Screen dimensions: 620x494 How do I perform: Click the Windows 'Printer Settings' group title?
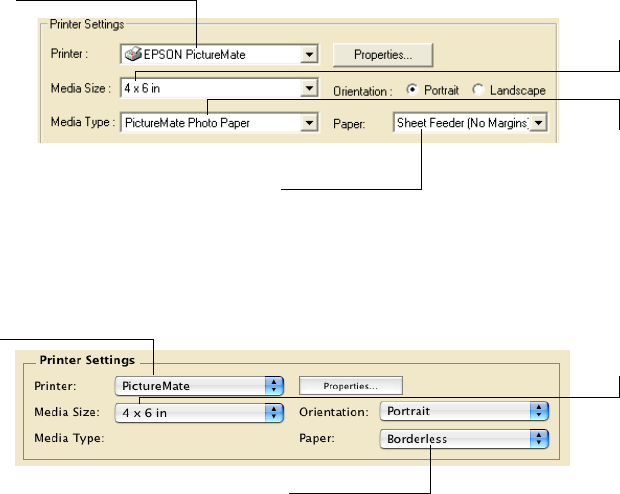click(x=87, y=24)
